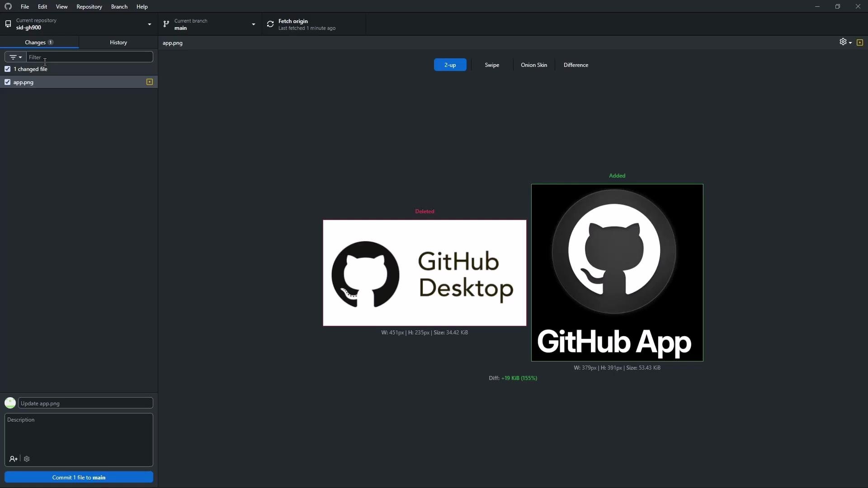
Task: Select the Swipe image diff mode
Action: (x=492, y=65)
